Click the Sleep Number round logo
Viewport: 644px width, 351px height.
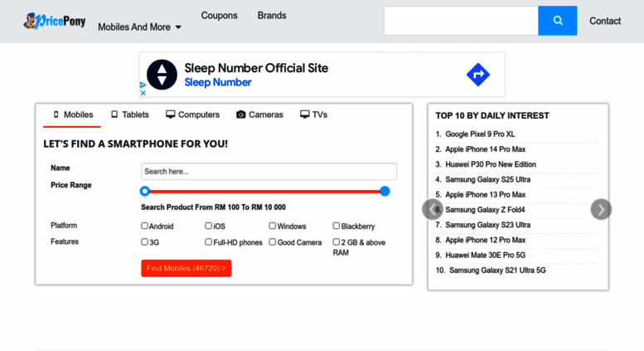tap(162, 75)
